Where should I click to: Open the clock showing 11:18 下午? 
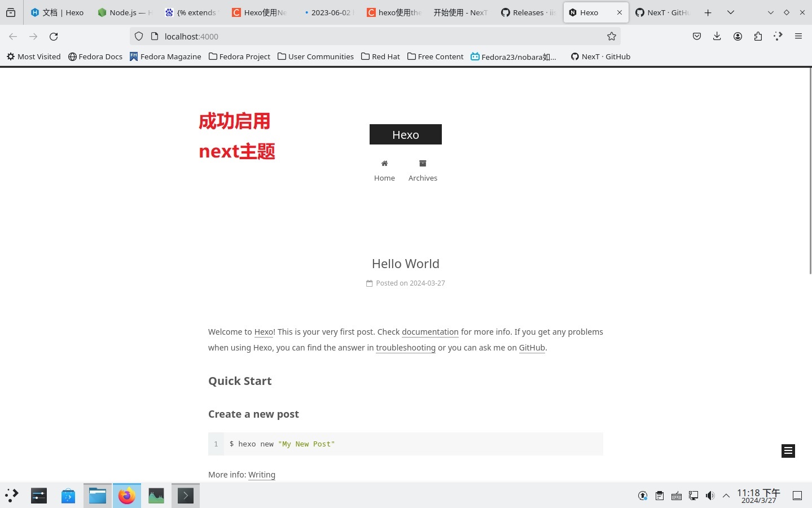click(x=758, y=496)
